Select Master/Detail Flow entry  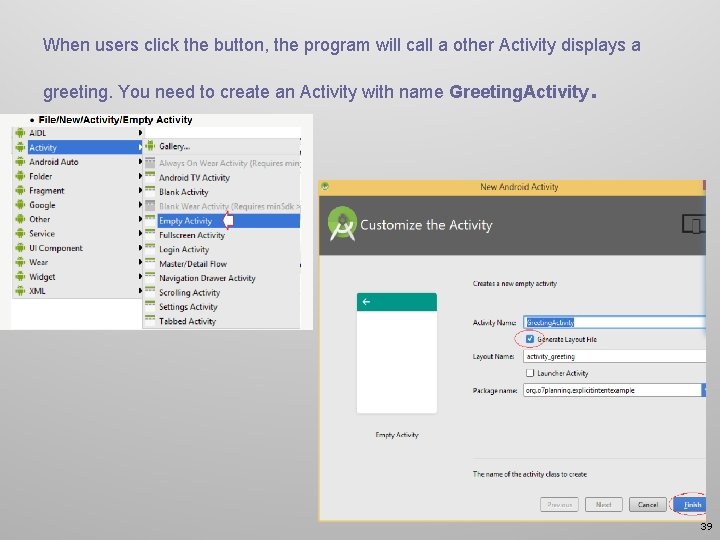coord(222,264)
